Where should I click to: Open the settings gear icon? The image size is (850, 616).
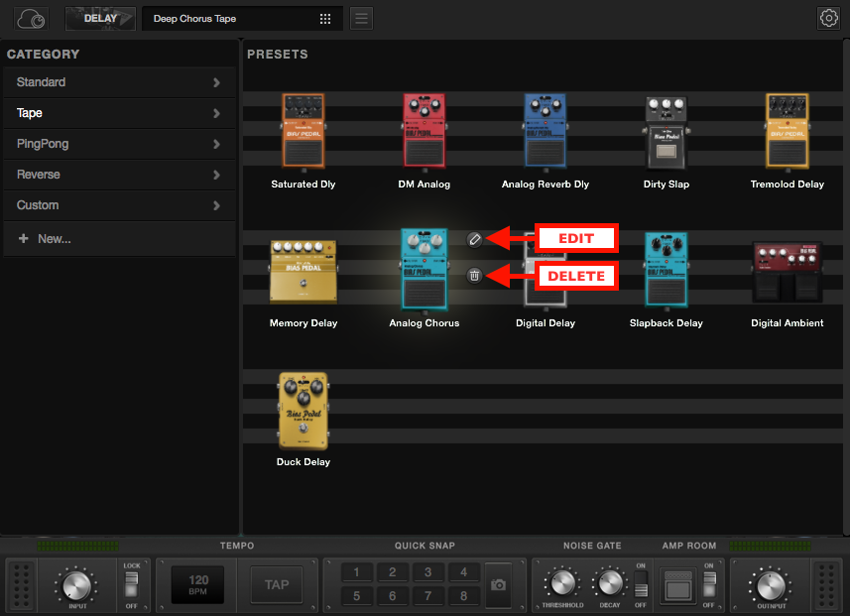point(828,19)
